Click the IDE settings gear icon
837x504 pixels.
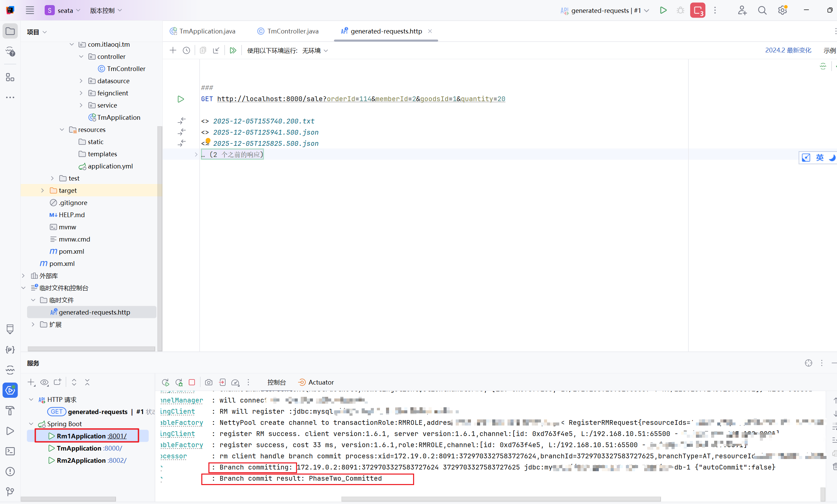click(x=782, y=10)
